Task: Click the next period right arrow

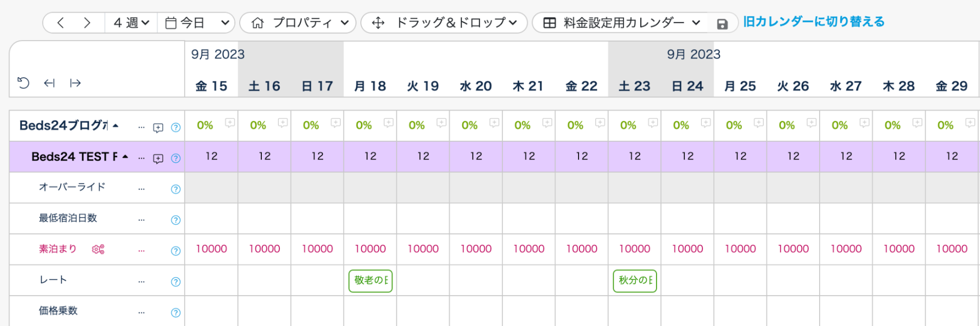Action: [87, 23]
